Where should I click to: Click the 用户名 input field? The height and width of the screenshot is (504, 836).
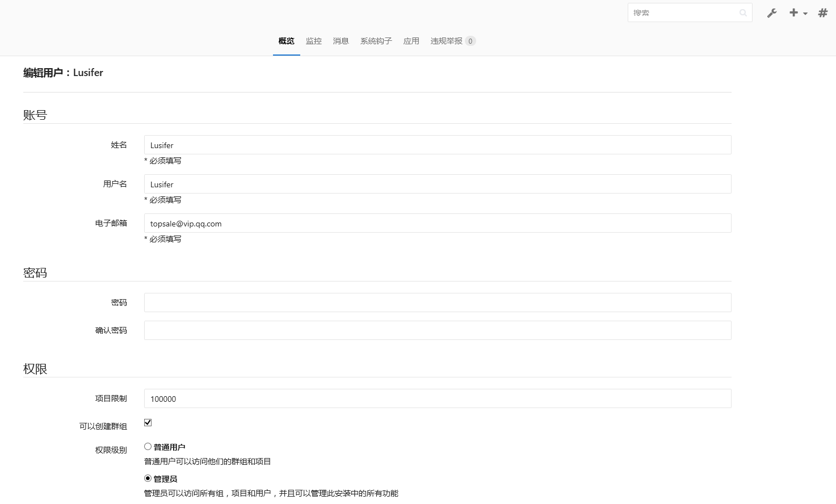pos(438,184)
